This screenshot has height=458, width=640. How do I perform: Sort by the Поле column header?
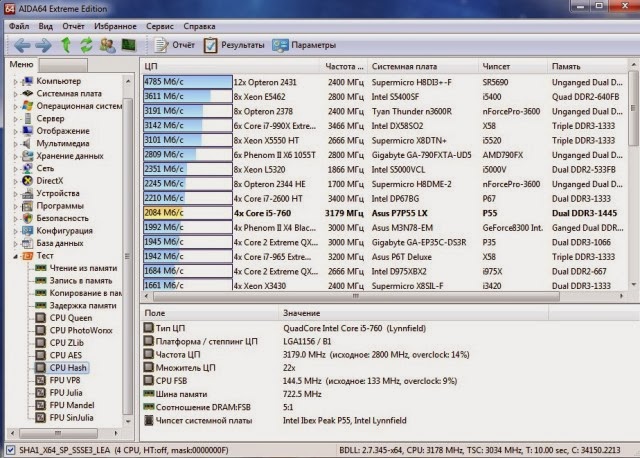[209, 313]
